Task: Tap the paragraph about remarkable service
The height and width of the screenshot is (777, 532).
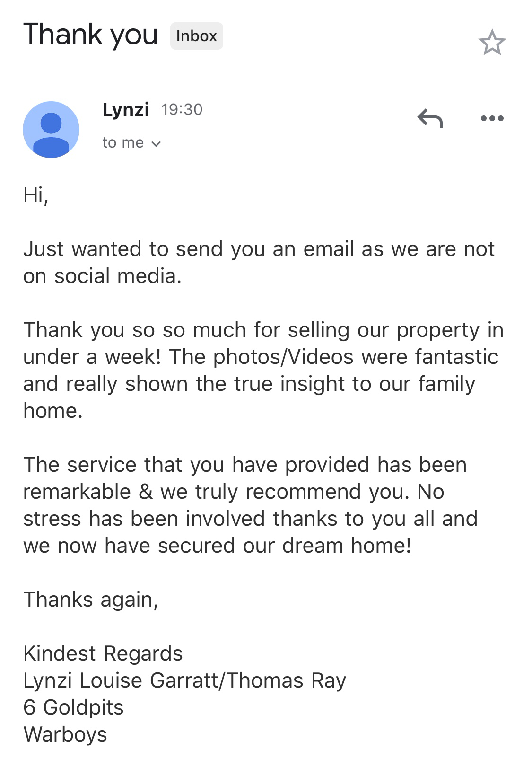Action: pos(251,505)
